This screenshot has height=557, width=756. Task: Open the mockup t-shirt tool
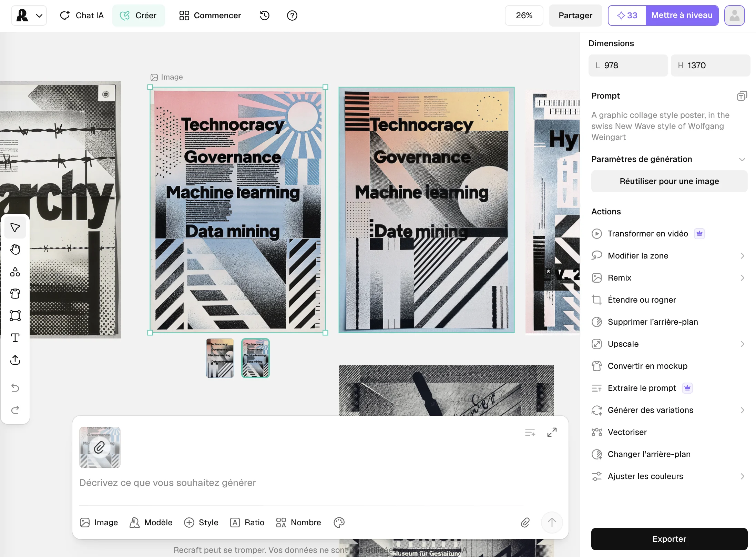[x=15, y=294]
